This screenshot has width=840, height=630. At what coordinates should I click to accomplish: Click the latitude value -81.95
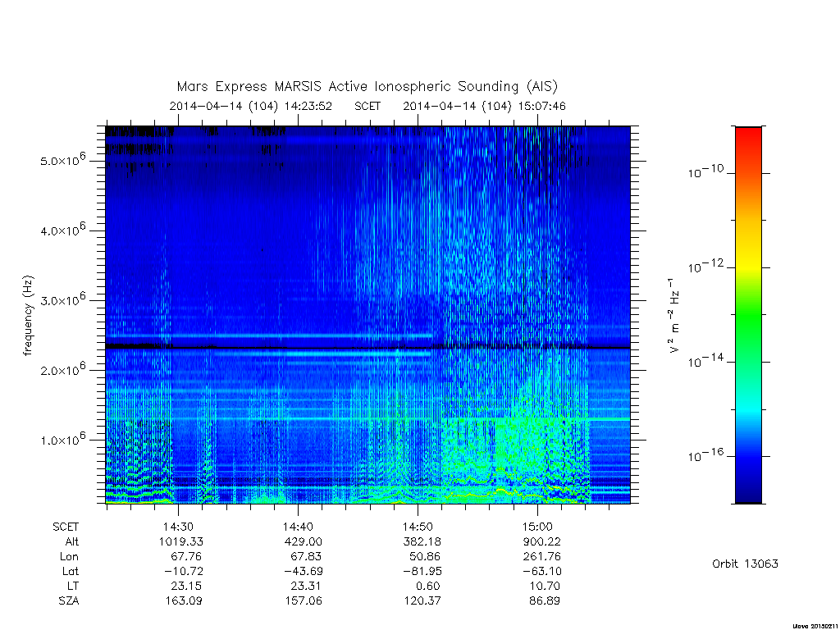tap(422, 571)
